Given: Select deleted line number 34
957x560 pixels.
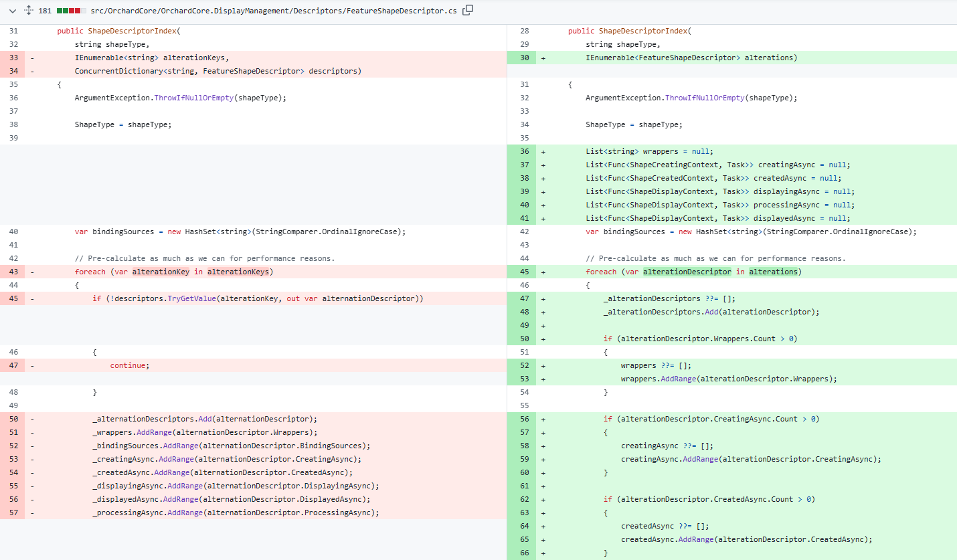Looking at the screenshot, I should (14, 71).
